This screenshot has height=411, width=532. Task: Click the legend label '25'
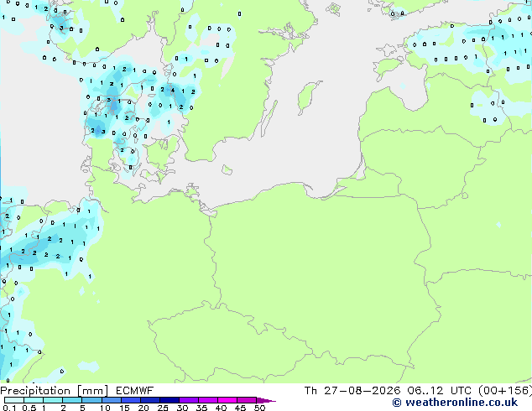click(x=163, y=408)
